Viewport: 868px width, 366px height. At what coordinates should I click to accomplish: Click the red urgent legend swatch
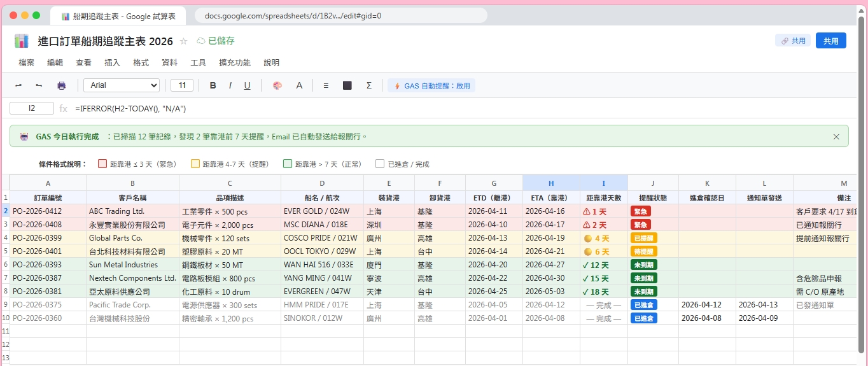coord(102,164)
